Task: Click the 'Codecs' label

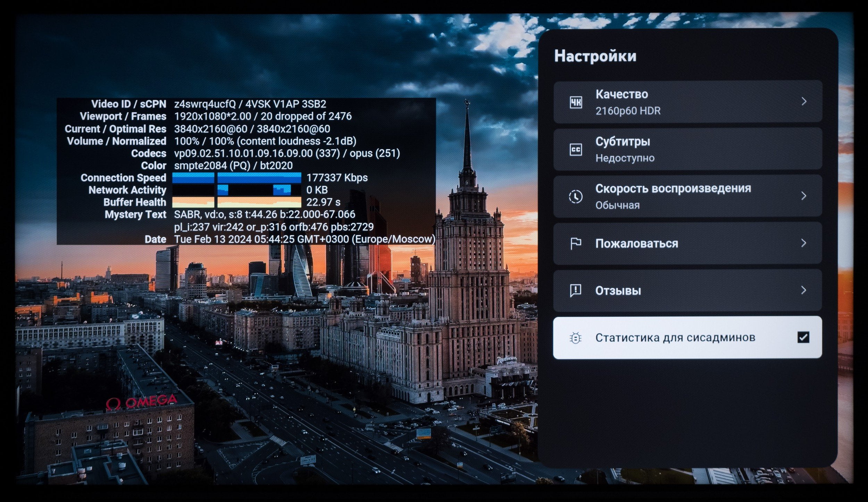Action: click(149, 153)
